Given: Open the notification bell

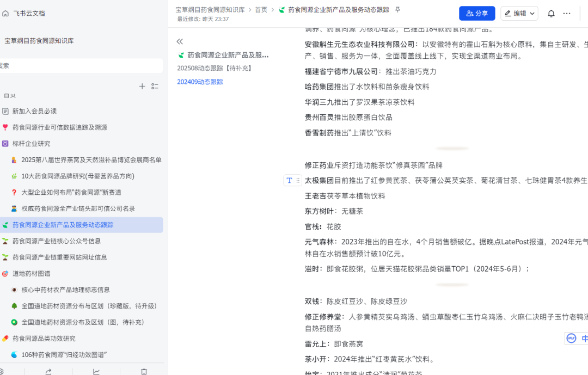Looking at the screenshot, I should click(x=551, y=13).
